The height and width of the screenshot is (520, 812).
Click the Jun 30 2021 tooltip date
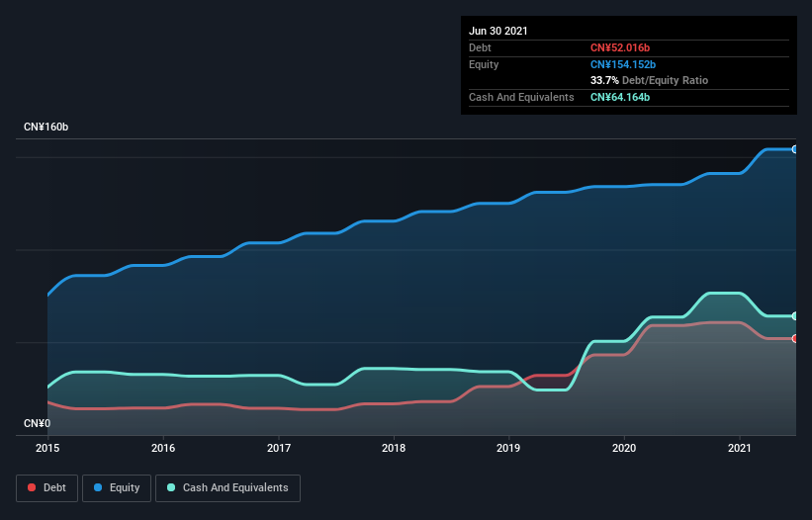click(498, 31)
